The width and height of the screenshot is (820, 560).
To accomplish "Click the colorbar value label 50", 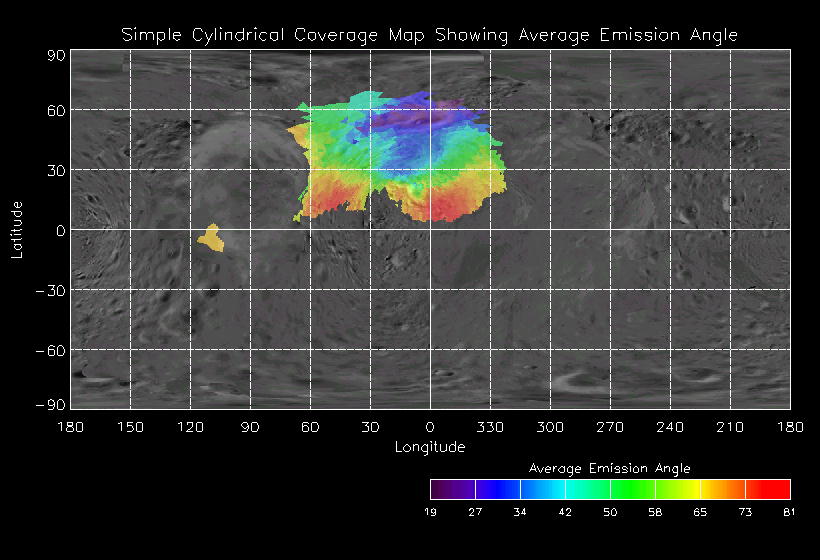I will [x=610, y=512].
